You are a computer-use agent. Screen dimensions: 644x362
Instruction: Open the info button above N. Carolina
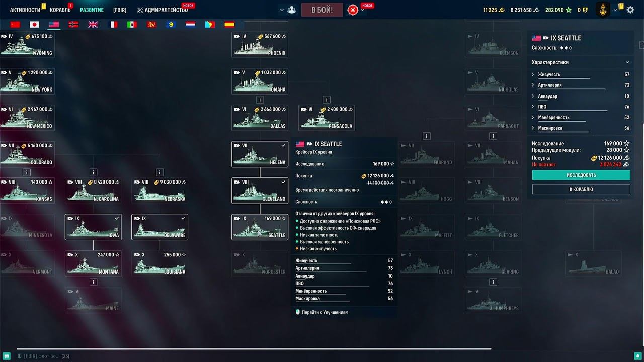(93, 172)
